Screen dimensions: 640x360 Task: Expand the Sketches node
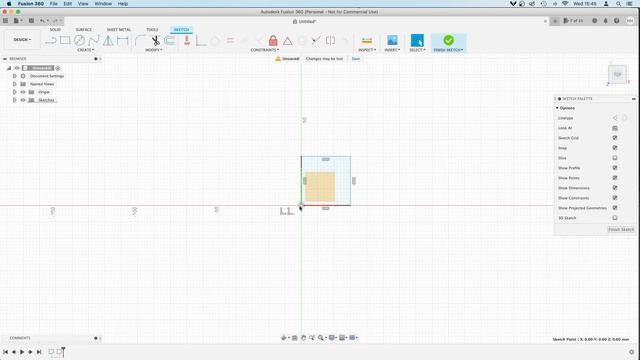[x=15, y=100]
